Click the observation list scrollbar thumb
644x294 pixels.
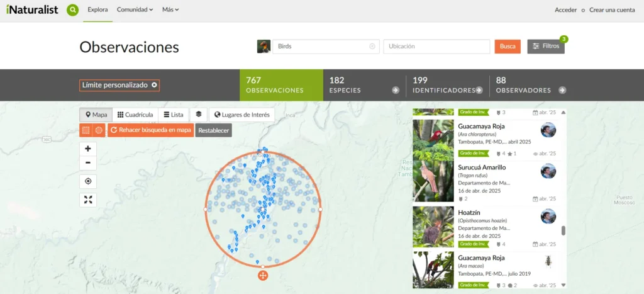pyautogui.click(x=563, y=230)
